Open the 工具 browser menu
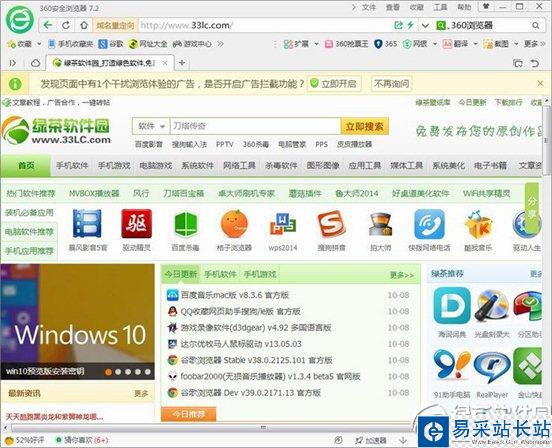552x448 pixels. [x=440, y=7]
